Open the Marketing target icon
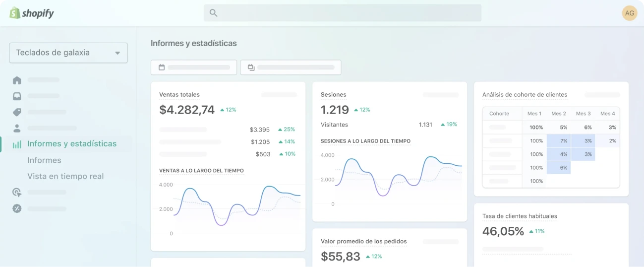The width and height of the screenshot is (644, 267). point(17,193)
